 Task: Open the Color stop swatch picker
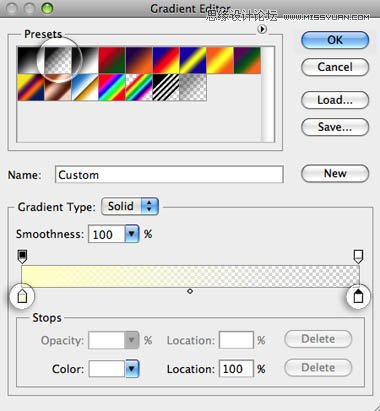pos(107,369)
